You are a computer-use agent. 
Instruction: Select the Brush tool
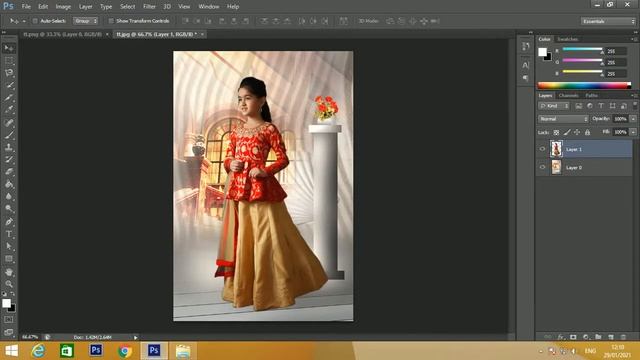point(9,135)
